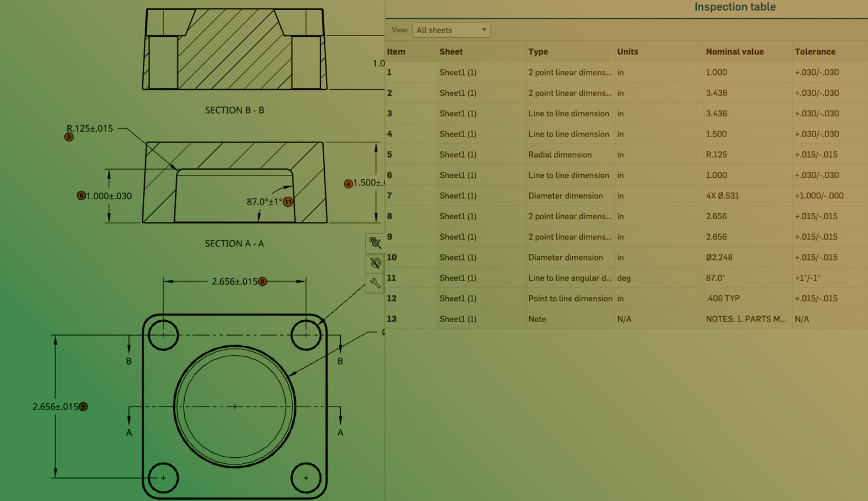Click inspection balloon 4 beside 1.500 dimension

pyautogui.click(x=348, y=184)
